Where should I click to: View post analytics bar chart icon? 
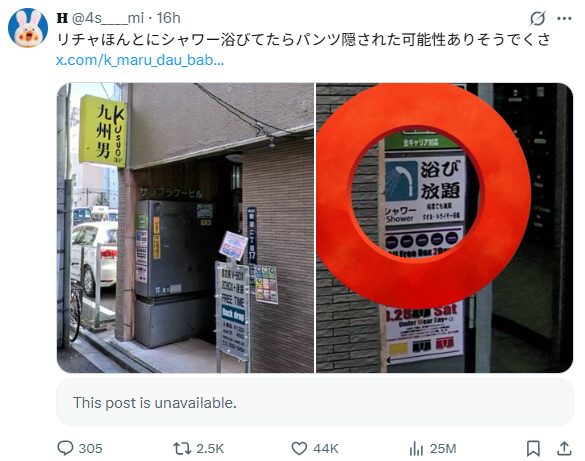(416, 448)
